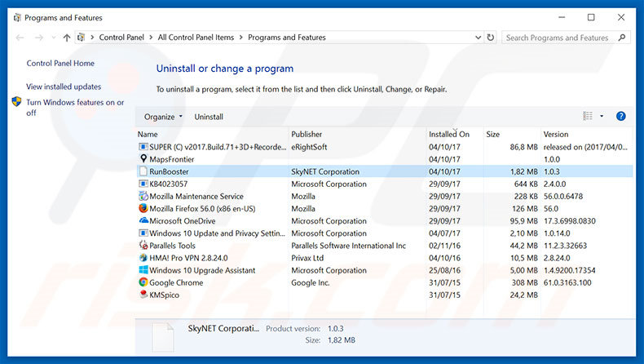This screenshot has width=644, height=364.
Task: Click eRightSoft publisher cell
Action: [309, 147]
